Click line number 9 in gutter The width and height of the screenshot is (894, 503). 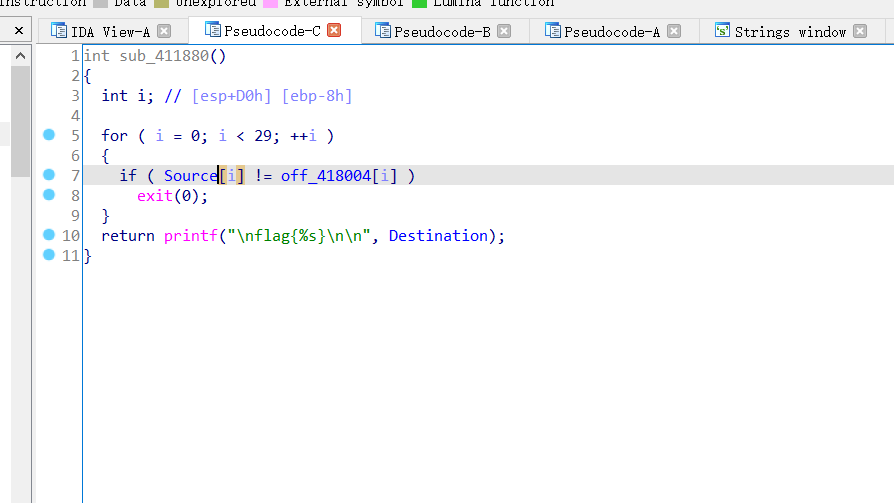click(x=75, y=216)
